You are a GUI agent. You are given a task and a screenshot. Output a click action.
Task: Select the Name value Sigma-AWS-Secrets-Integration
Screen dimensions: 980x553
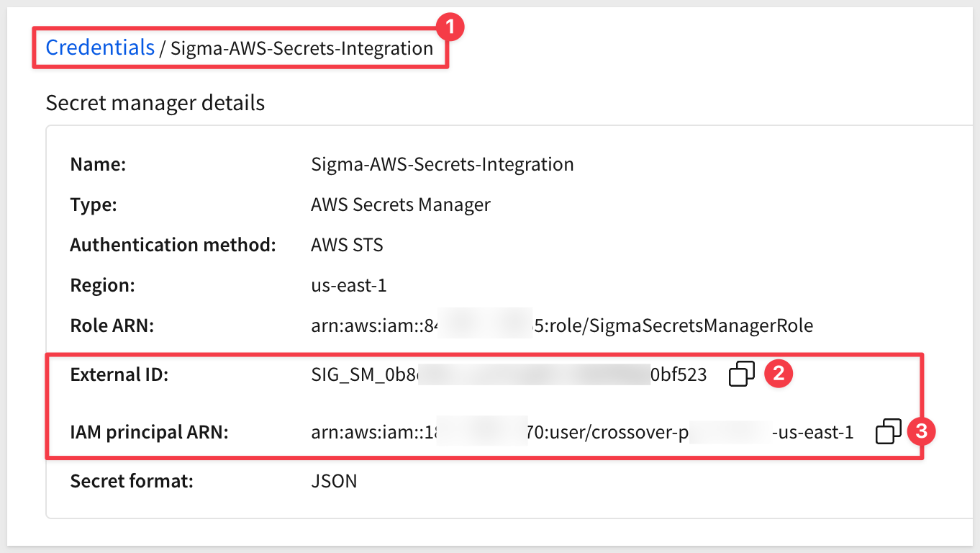point(443,164)
